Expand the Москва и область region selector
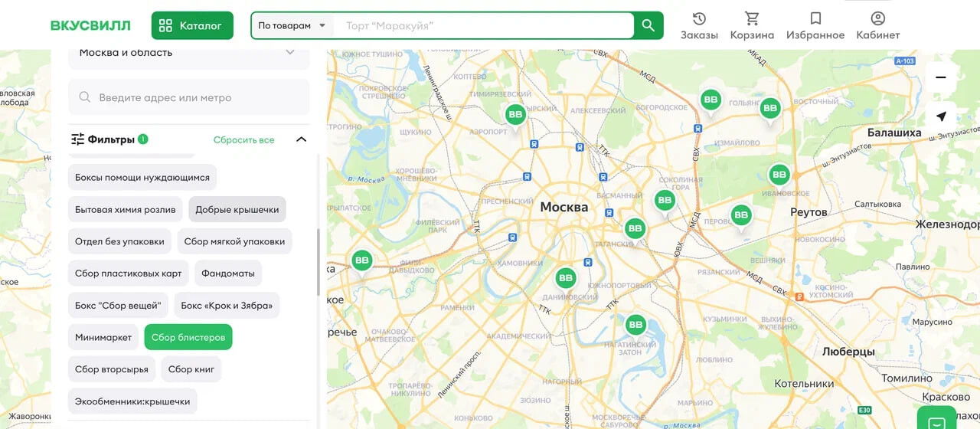980x429 pixels. pos(188,53)
